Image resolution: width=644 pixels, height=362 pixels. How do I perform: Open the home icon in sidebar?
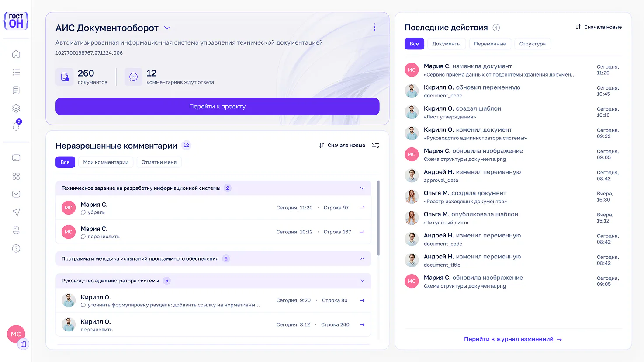click(x=16, y=54)
